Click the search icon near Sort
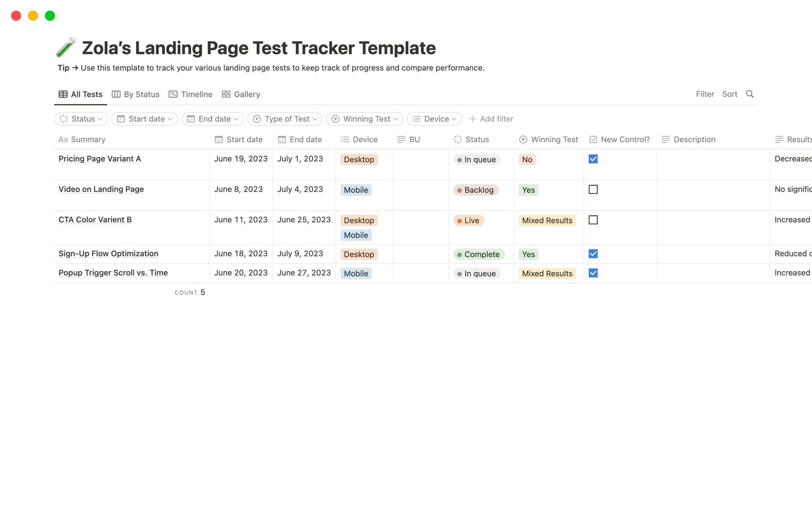 (750, 94)
